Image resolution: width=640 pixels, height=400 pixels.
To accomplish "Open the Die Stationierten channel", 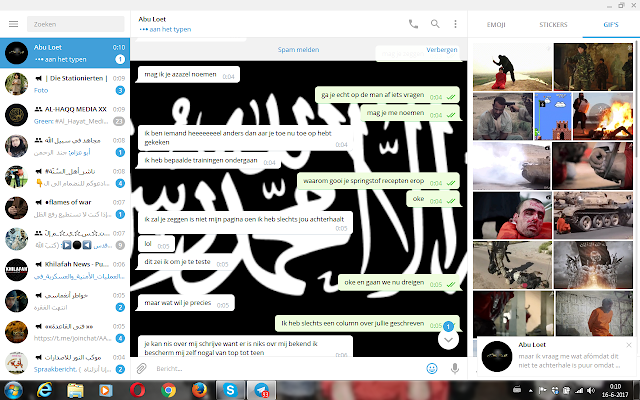I will pyautogui.click(x=65, y=84).
